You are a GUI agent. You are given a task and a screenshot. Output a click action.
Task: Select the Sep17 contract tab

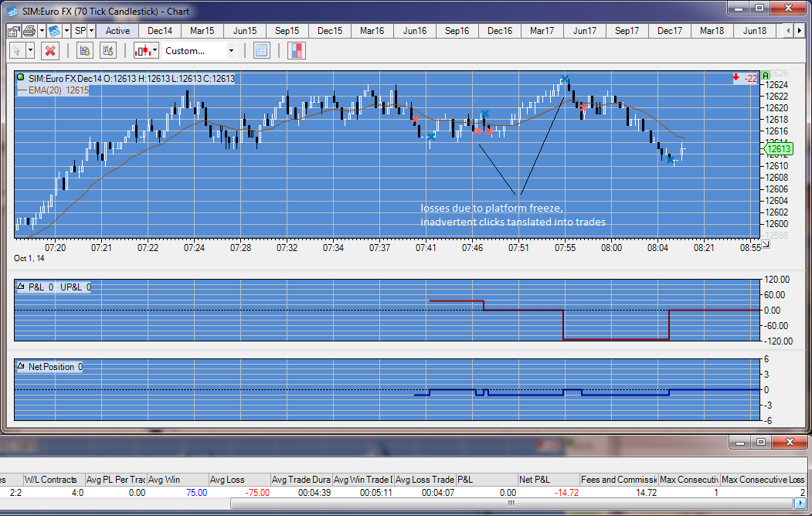coord(627,31)
